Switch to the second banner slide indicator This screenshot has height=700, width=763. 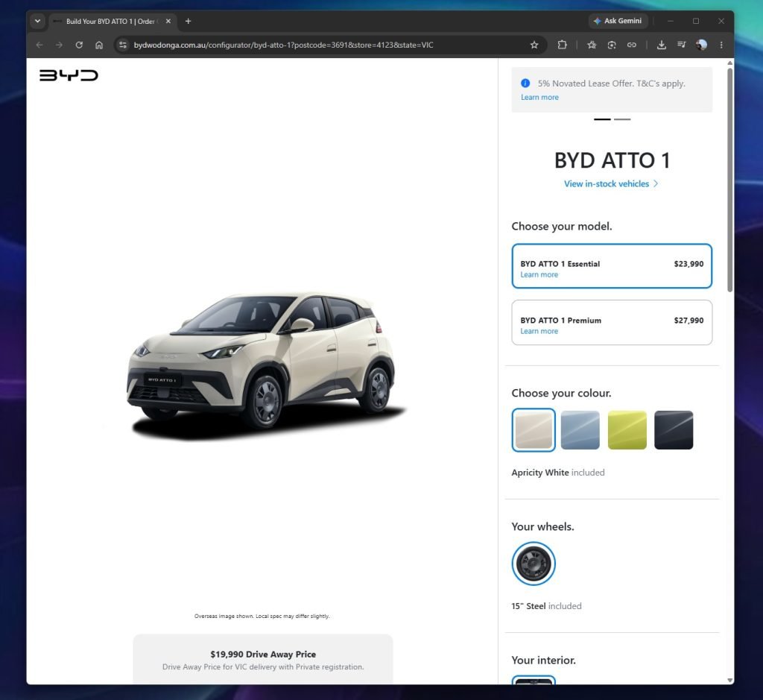tap(622, 119)
